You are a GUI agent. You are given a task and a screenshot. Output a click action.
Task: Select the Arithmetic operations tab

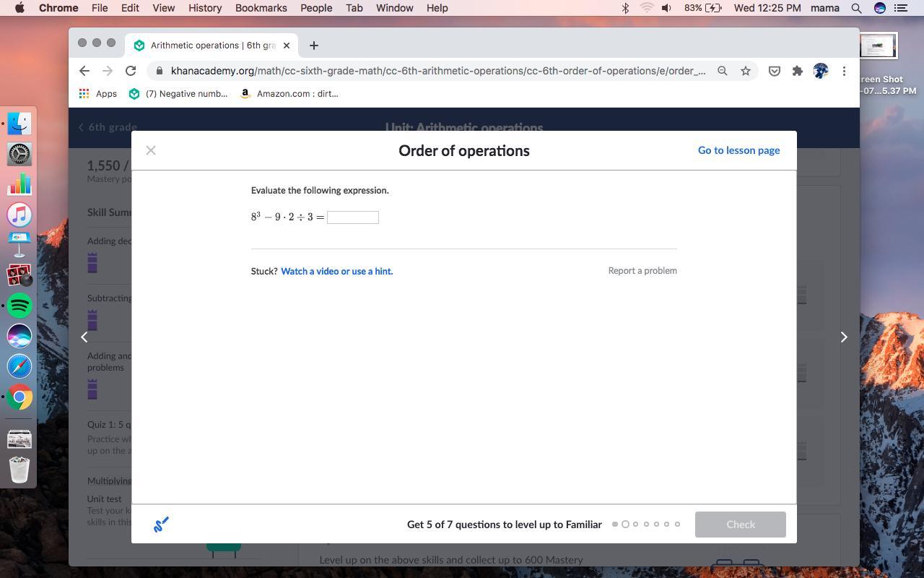(213, 46)
